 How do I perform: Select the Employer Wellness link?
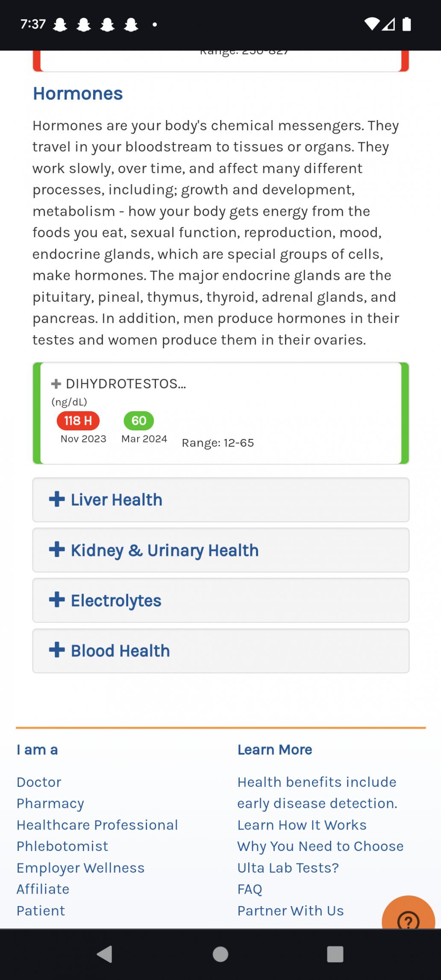point(80,868)
